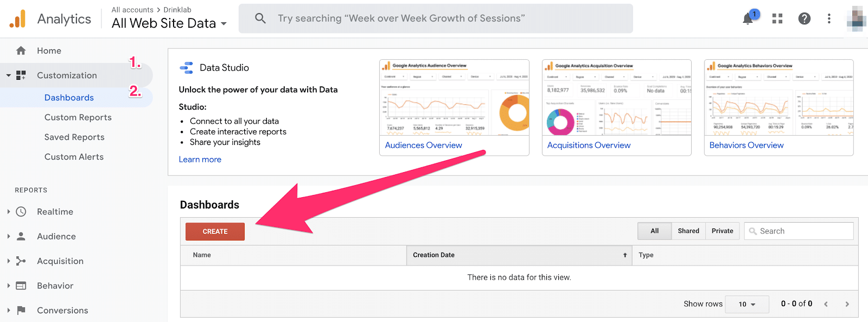
Task: Open the All Web Site Data view selector
Action: pos(169,23)
